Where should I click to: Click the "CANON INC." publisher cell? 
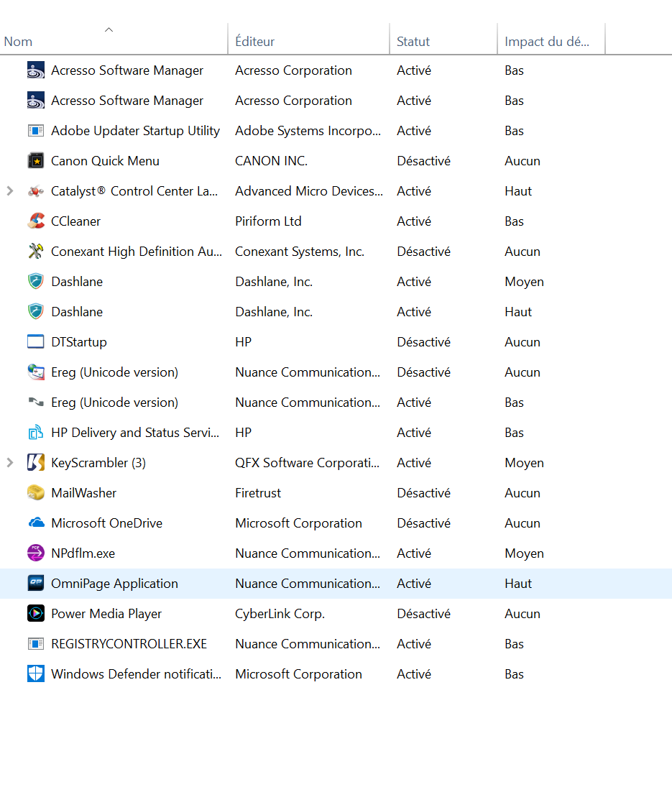point(271,161)
